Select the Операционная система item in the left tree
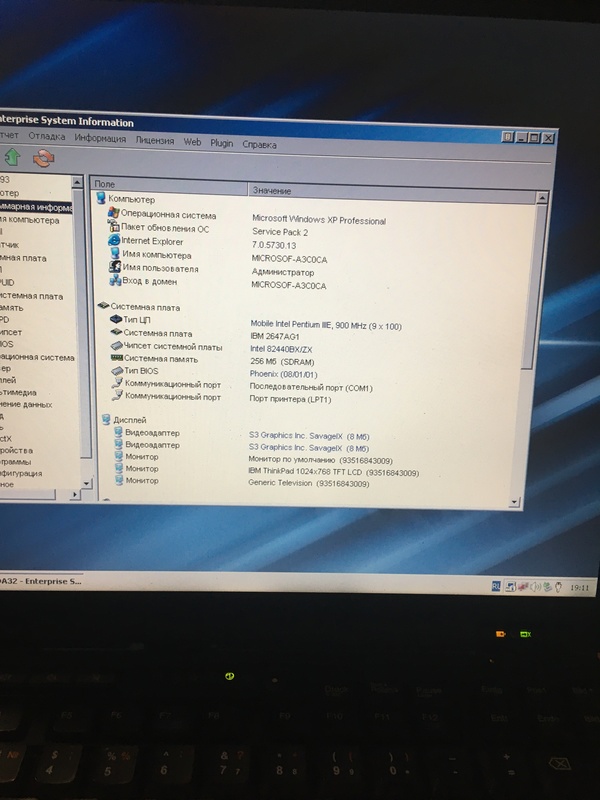This screenshot has width=600, height=800. click(x=37, y=357)
